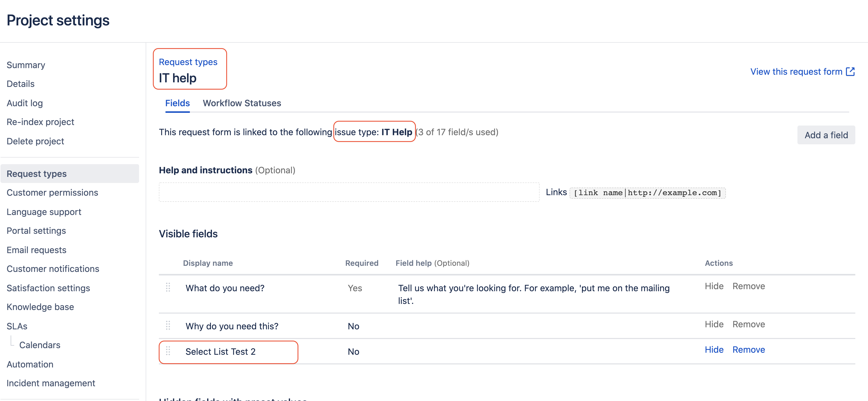Open Calendars under SLAs

pos(40,345)
